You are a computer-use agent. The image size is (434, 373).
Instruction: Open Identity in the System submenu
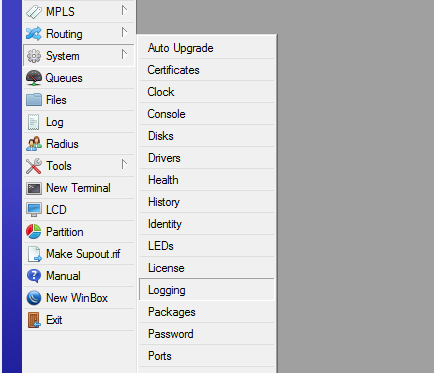207,224
